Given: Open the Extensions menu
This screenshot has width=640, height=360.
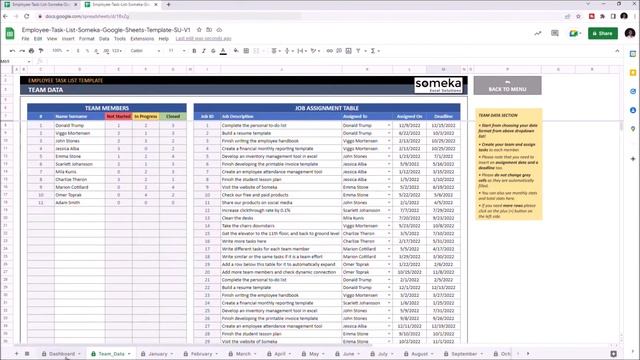Looking at the screenshot, I should click(142, 39).
